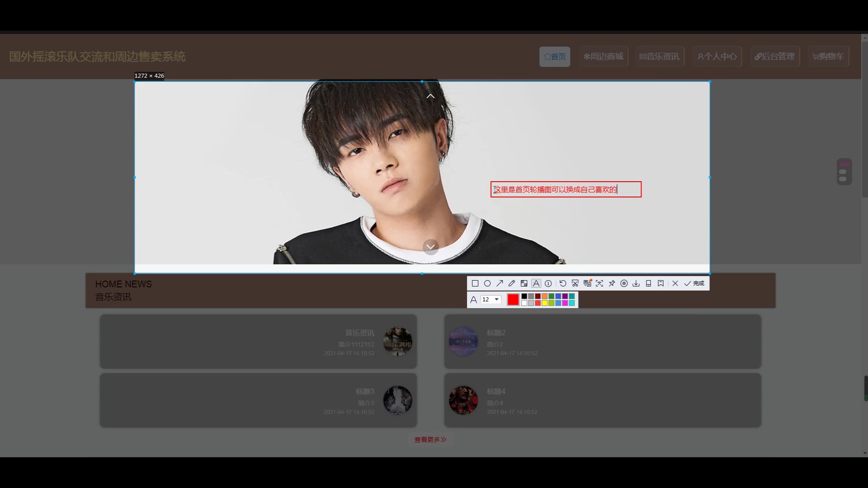
Task: Start screen recording with the record icon
Action: click(x=624, y=283)
